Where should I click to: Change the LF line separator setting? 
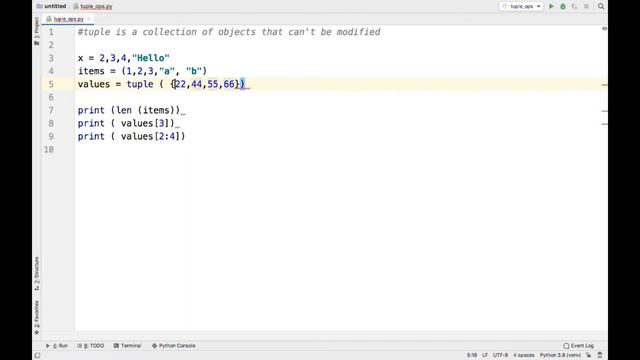pyautogui.click(x=485, y=355)
